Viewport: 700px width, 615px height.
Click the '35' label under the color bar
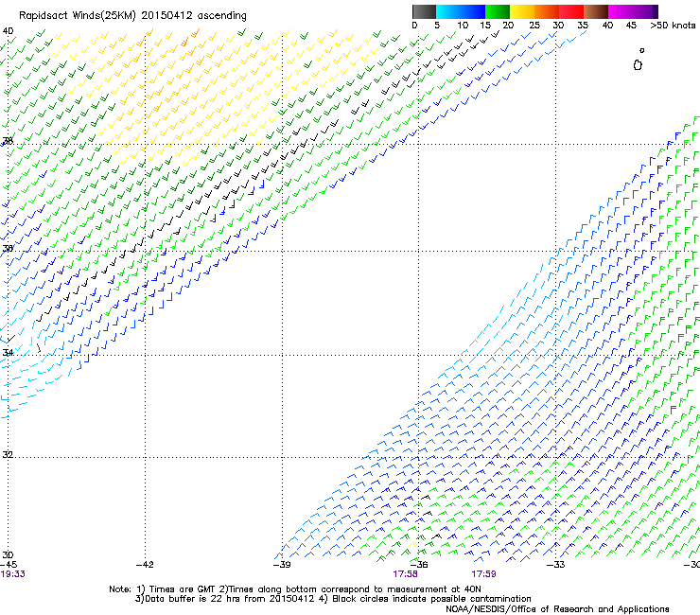(583, 26)
